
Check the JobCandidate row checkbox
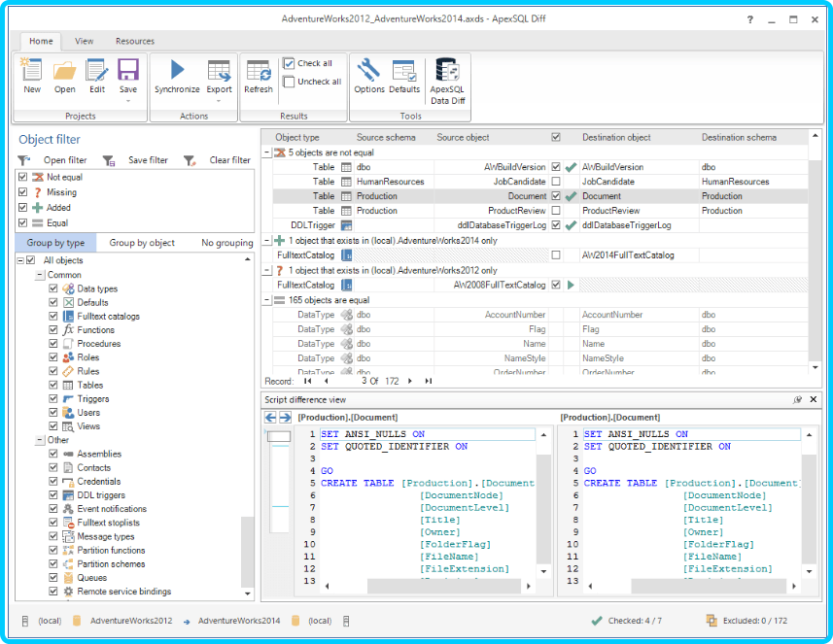[x=556, y=182]
